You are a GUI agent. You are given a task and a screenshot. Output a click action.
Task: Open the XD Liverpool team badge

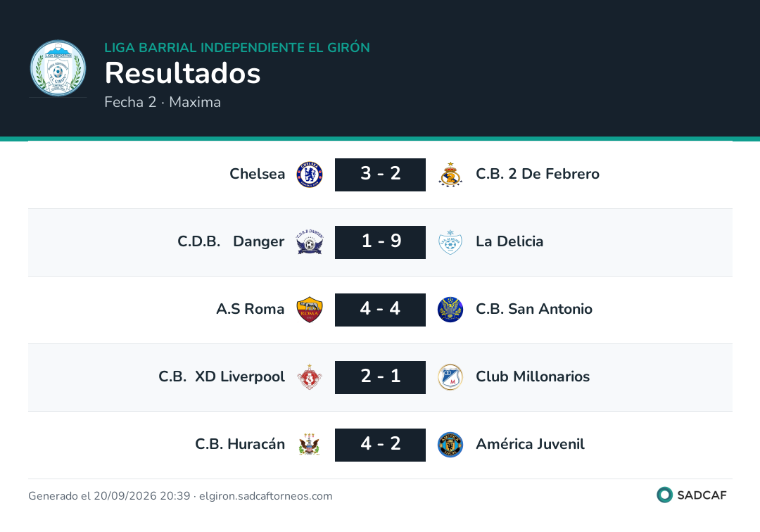tap(310, 377)
